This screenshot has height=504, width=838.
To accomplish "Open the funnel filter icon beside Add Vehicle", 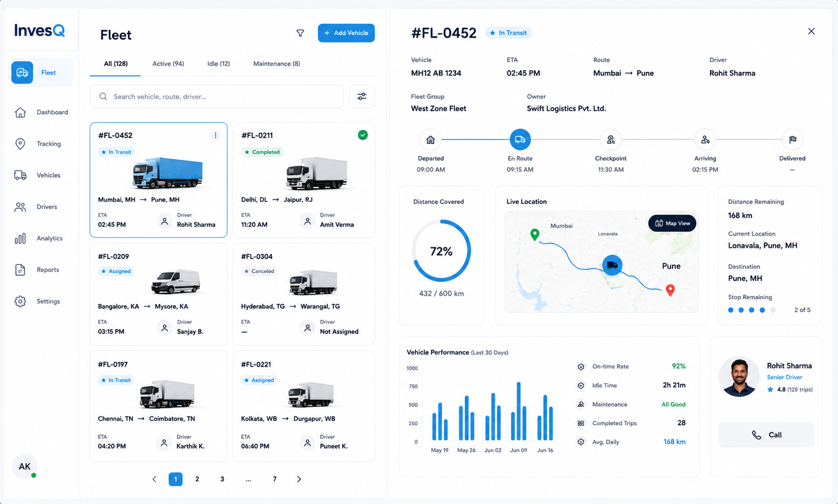I will 300,33.
